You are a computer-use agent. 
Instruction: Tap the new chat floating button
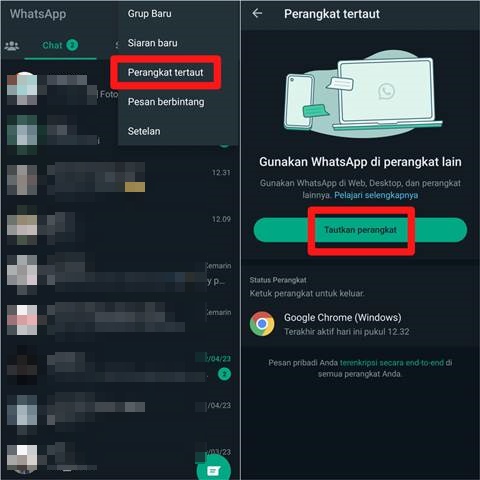point(214,470)
